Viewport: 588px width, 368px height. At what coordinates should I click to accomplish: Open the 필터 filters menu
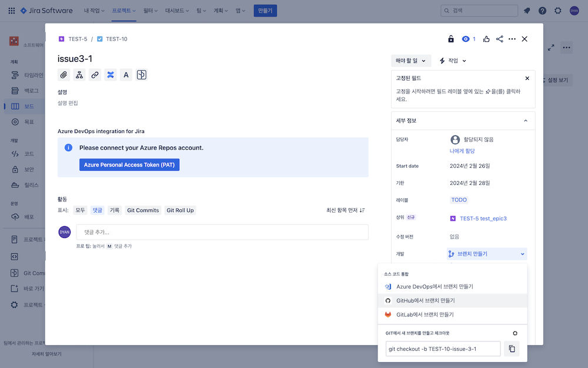click(x=151, y=11)
